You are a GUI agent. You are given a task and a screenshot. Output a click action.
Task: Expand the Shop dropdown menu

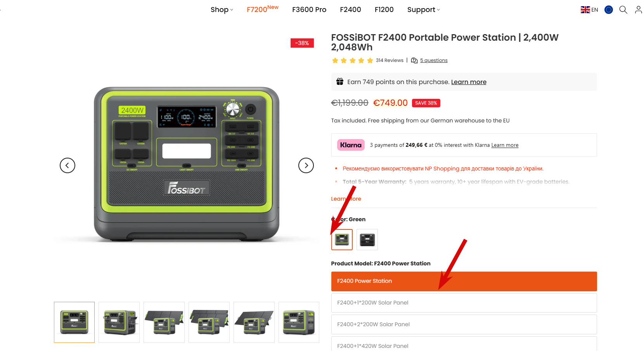point(222,10)
